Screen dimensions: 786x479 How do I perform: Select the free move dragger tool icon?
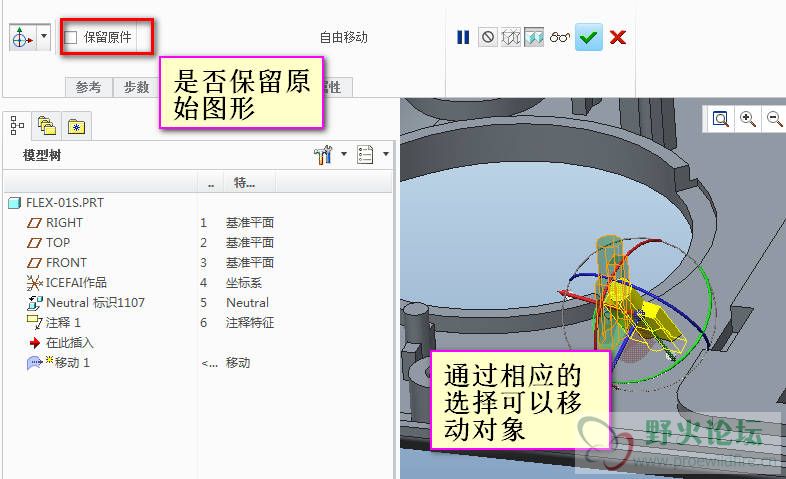[x=22, y=38]
